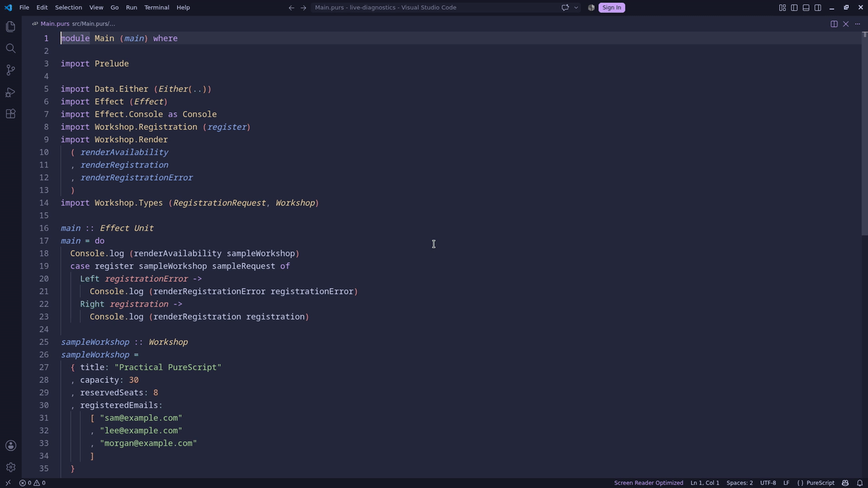Click Ln 1, Col 1 cursor position
This screenshot has height=488, width=868.
[x=705, y=483]
